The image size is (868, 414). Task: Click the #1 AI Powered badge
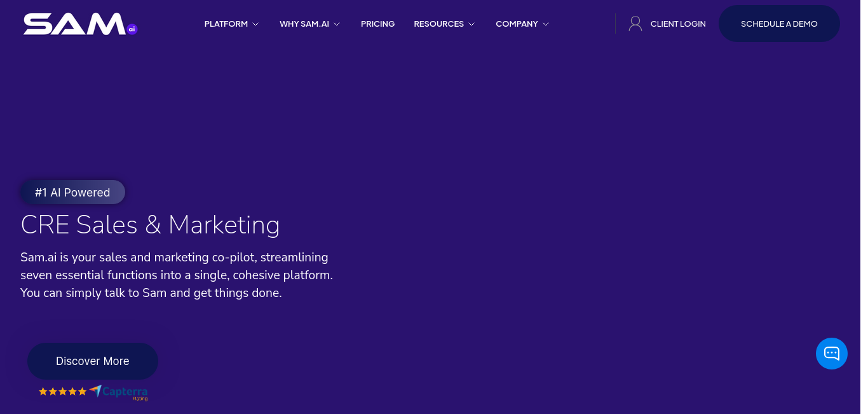(x=72, y=192)
